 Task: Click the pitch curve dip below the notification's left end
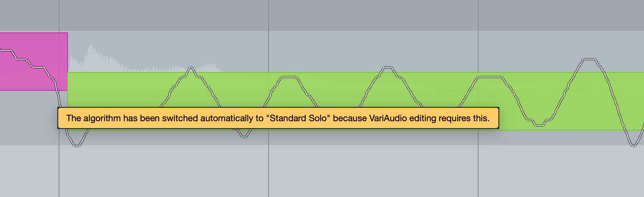[76, 145]
